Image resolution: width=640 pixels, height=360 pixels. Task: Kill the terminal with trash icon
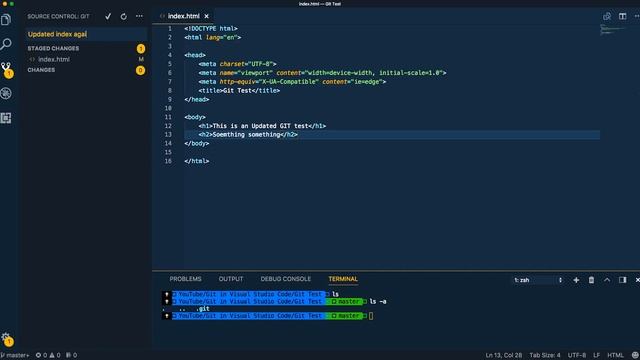pos(591,280)
